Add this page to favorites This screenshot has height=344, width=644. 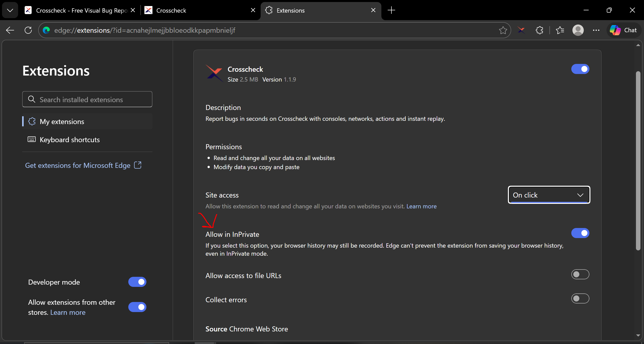coord(503,30)
